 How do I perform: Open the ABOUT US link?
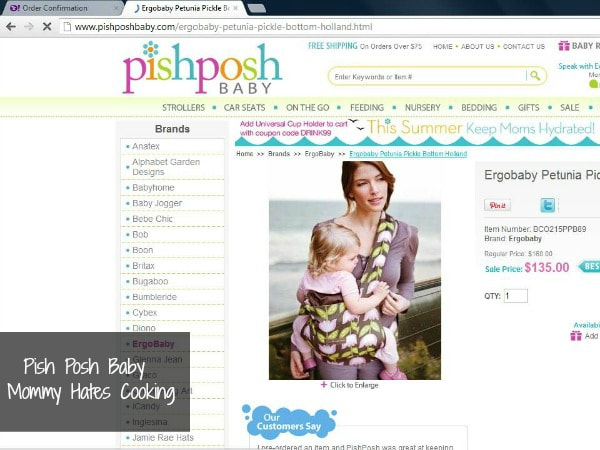tap(478, 46)
